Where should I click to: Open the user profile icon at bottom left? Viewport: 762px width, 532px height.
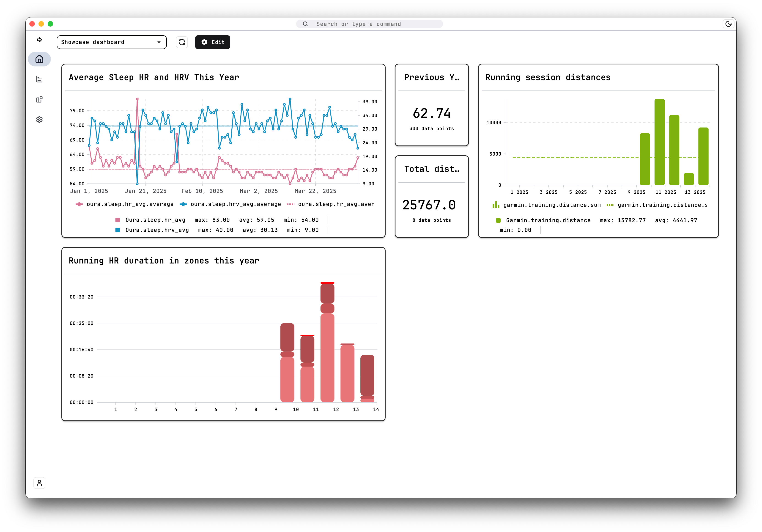click(39, 483)
